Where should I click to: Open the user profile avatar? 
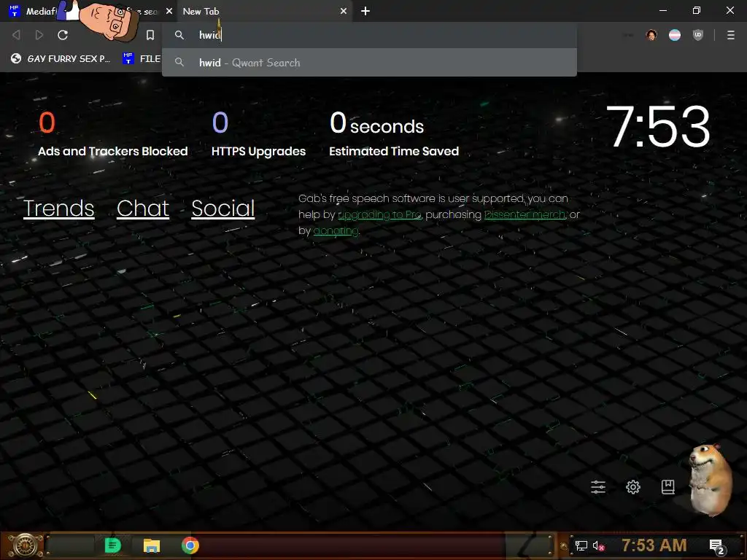[x=651, y=35]
